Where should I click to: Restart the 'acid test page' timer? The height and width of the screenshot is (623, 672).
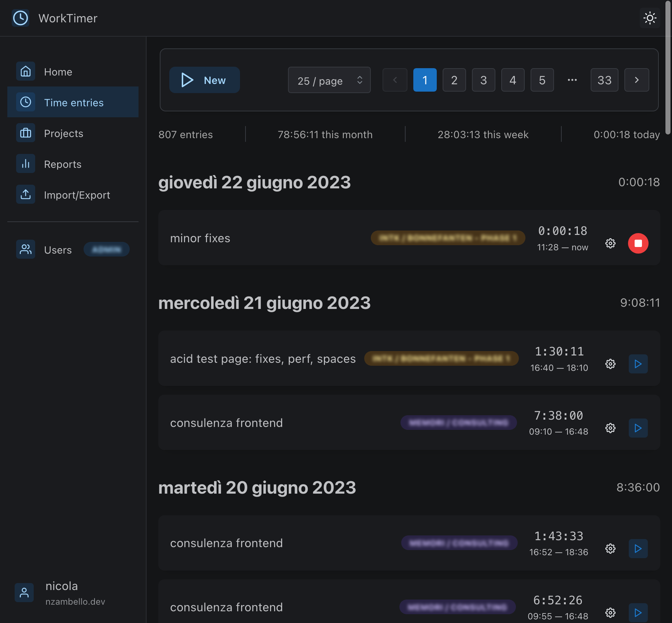click(638, 364)
